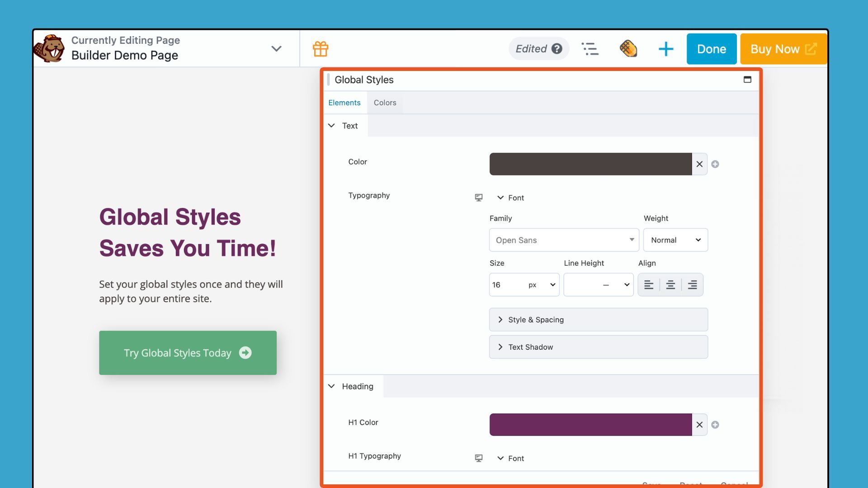The height and width of the screenshot is (488, 868).
Task: Select the Elements tab
Action: tap(344, 103)
